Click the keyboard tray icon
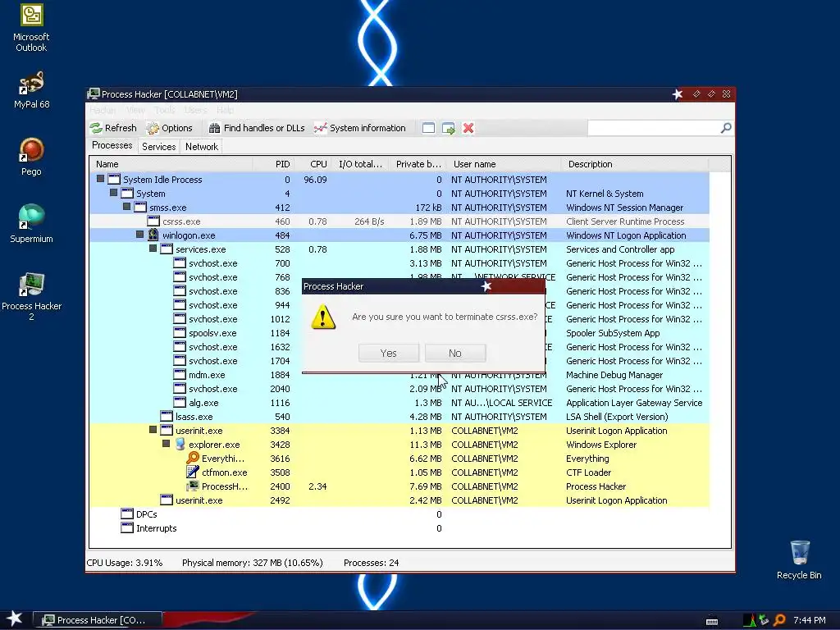 712,622
